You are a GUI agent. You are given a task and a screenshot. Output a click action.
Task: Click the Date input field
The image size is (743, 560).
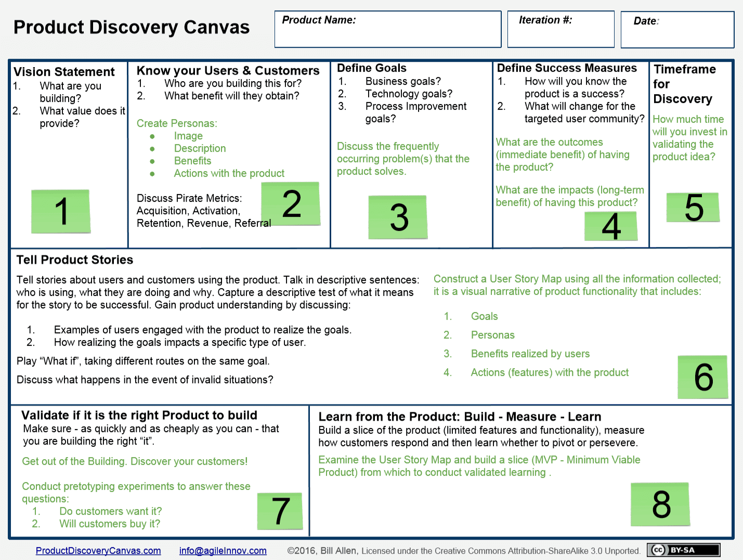point(677,30)
